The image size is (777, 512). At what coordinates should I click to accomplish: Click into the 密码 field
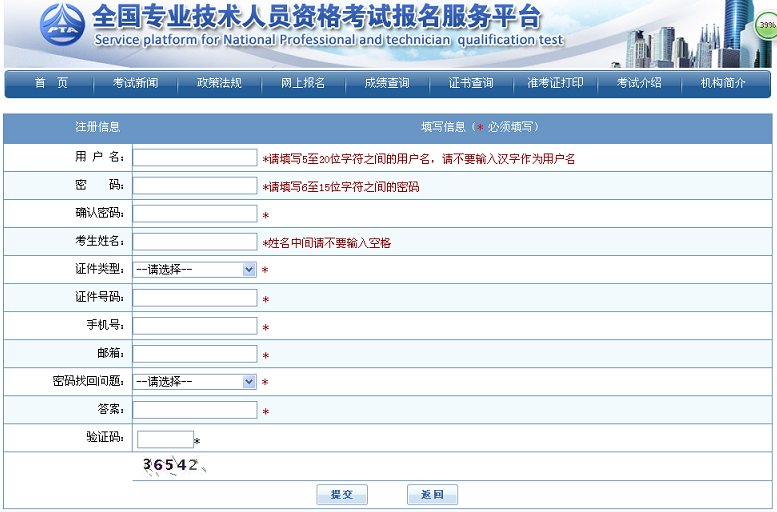point(195,185)
